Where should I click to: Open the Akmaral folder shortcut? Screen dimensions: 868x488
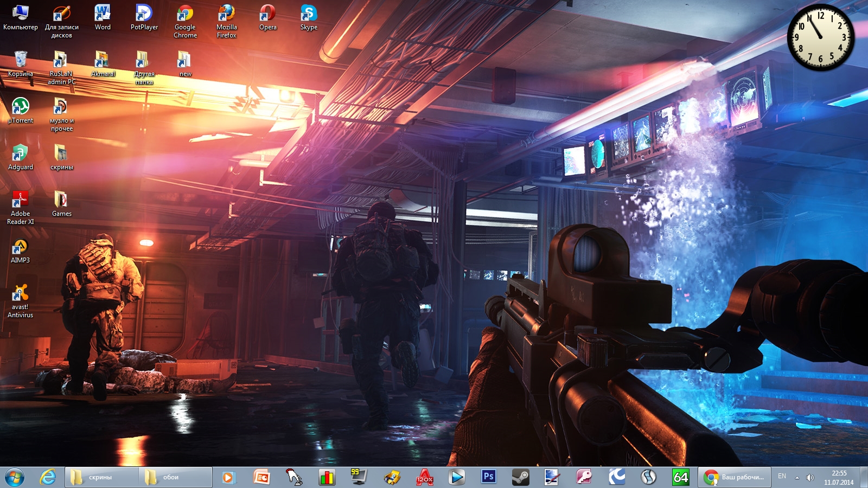103,64
